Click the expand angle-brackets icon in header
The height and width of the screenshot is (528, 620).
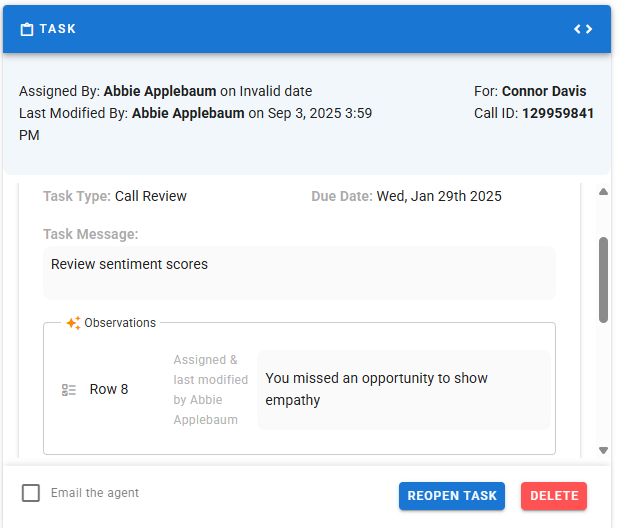click(583, 29)
